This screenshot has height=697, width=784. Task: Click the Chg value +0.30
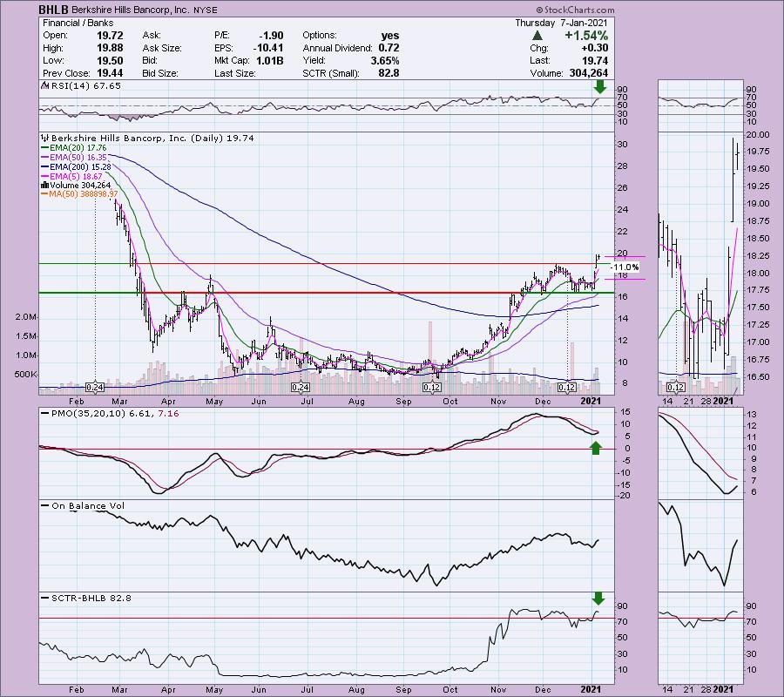(x=594, y=48)
